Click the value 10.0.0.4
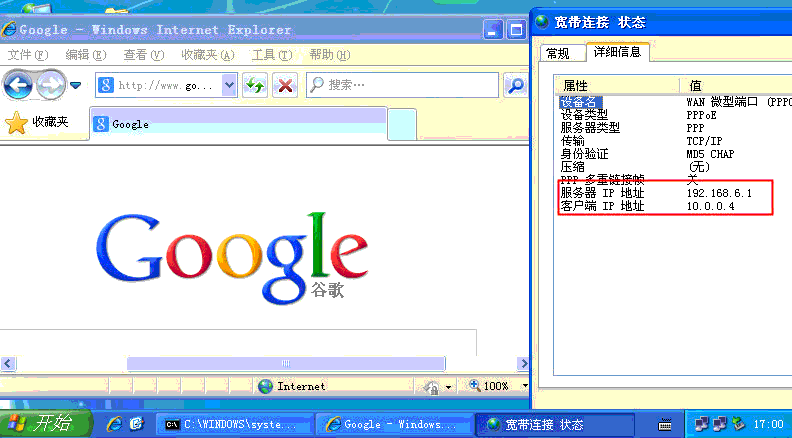 coord(710,206)
